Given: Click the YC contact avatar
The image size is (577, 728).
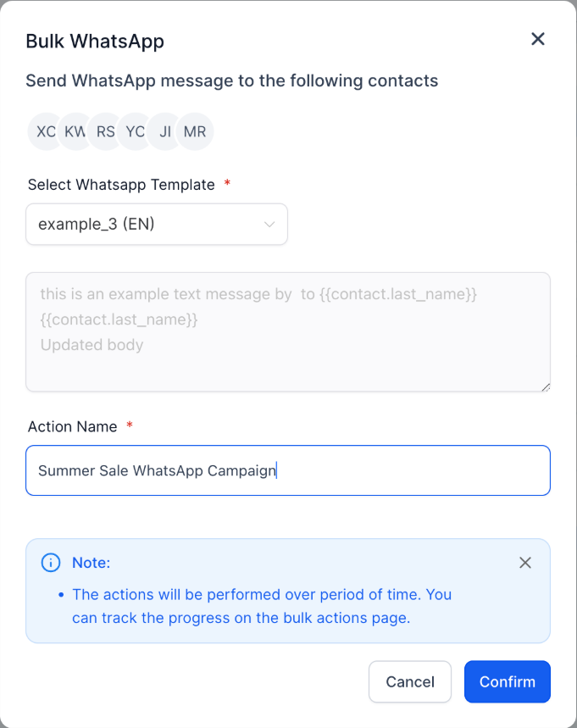Looking at the screenshot, I should (x=135, y=132).
